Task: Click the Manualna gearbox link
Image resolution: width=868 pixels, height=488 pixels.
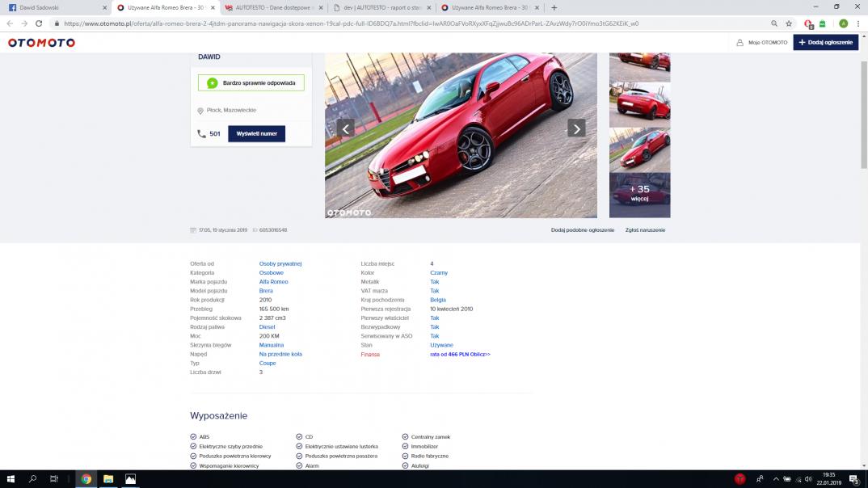Action: click(x=272, y=345)
